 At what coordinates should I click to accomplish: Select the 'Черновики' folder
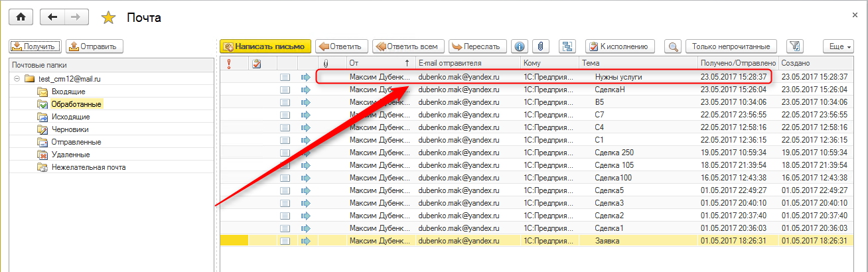pos(70,129)
